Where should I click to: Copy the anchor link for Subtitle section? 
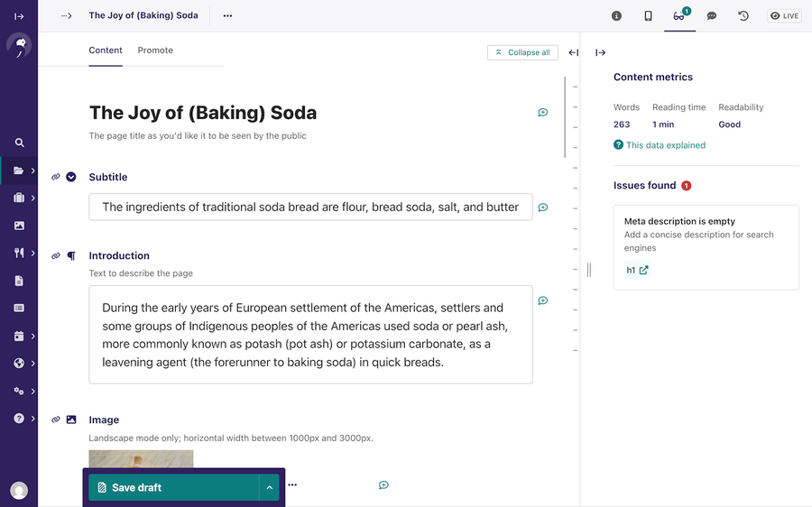(55, 177)
